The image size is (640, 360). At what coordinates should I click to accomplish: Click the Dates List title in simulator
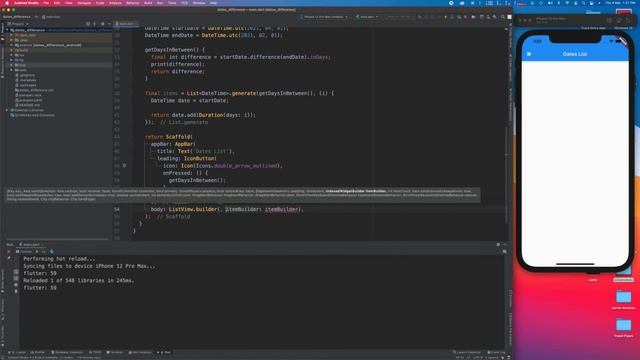575,54
